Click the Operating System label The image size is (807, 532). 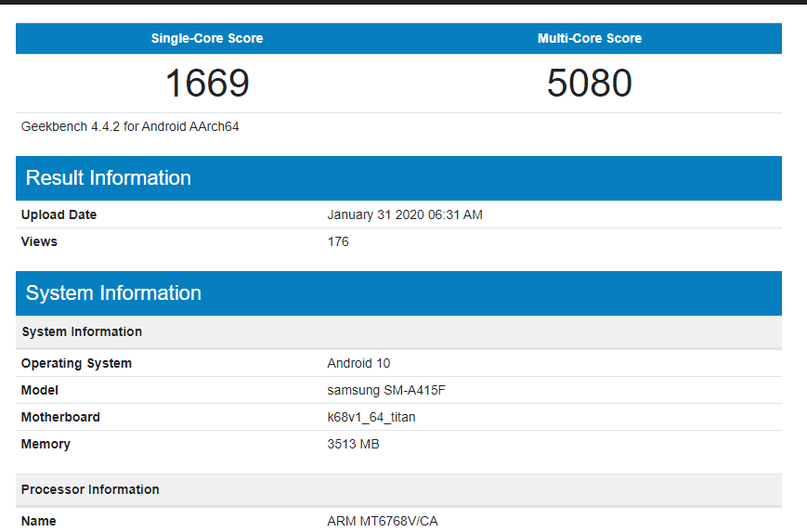tap(76, 363)
